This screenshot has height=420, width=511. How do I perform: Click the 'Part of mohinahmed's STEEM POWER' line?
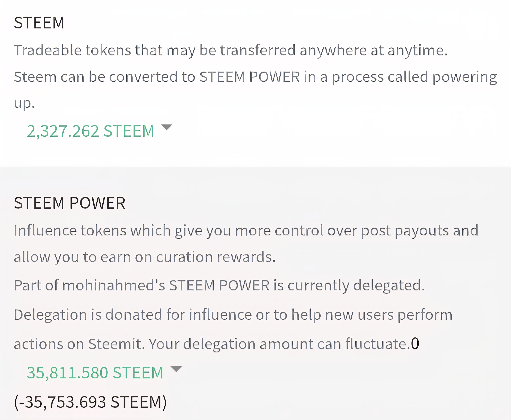click(x=220, y=285)
